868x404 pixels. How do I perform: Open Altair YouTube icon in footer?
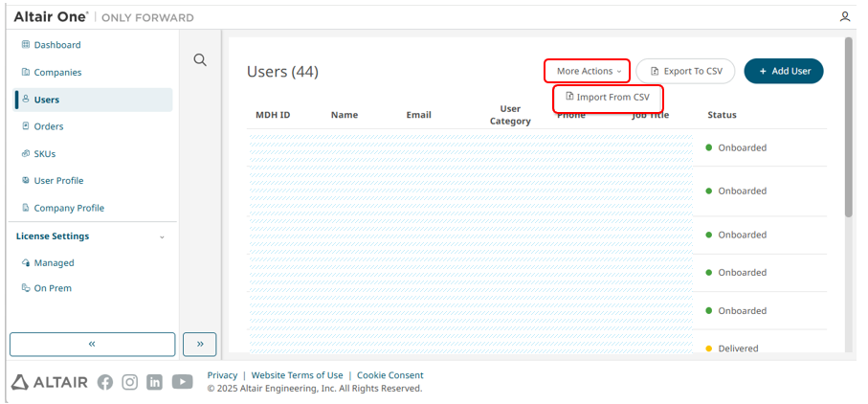tap(182, 382)
